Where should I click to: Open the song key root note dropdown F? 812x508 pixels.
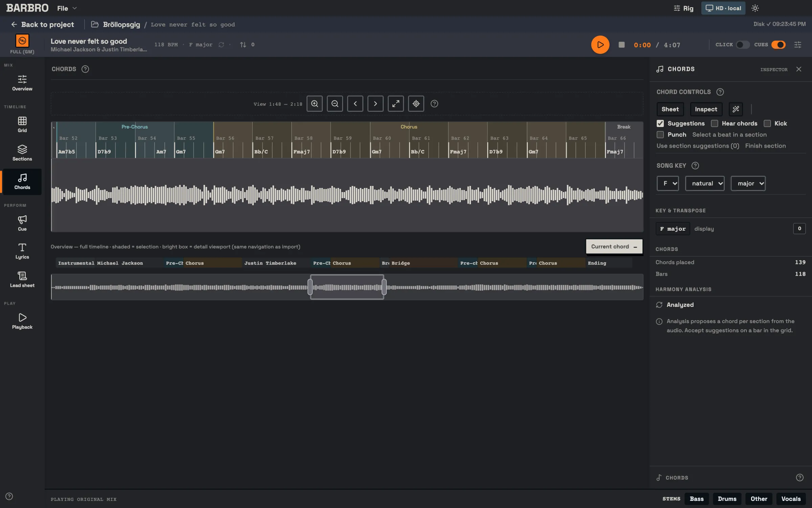[668, 183]
